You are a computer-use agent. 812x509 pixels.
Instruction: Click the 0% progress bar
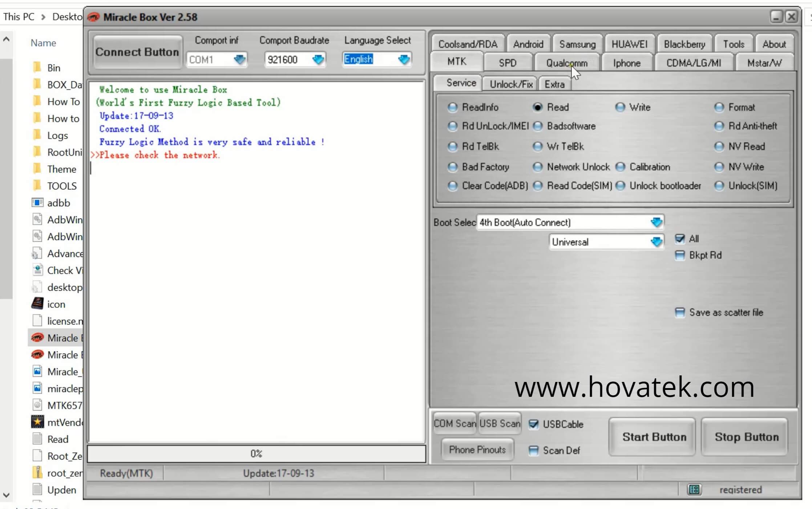point(256,453)
